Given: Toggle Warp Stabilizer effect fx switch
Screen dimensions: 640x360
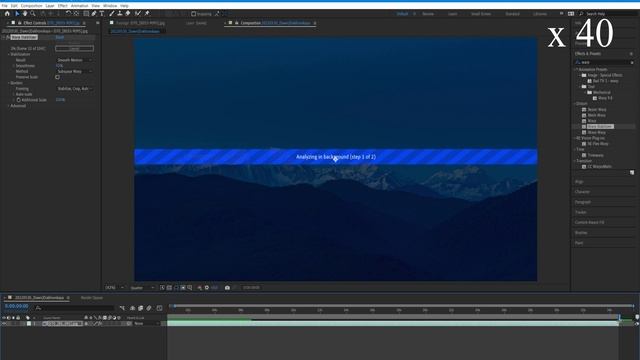Looking at the screenshot, I should click(8, 37).
